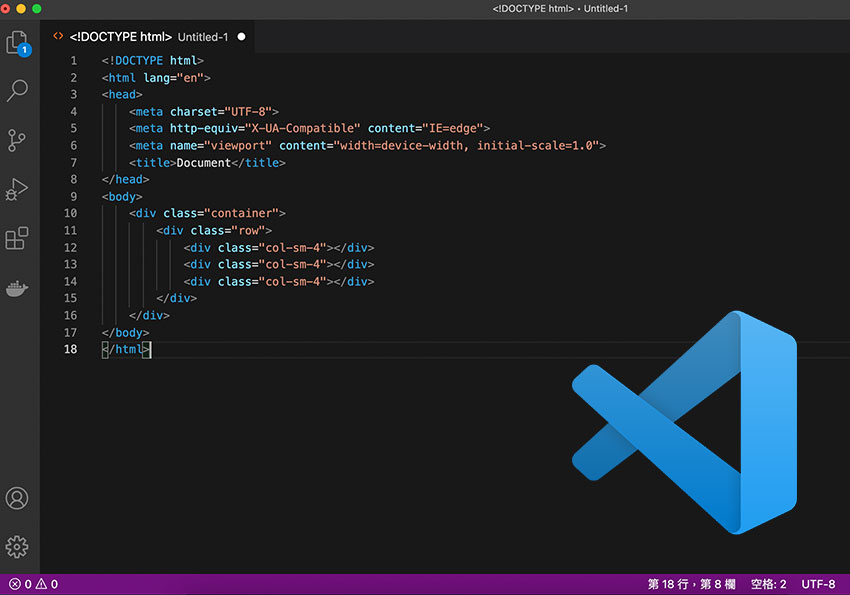The image size is (850, 595).
Task: Open the Explorer view in the activity bar
Action: coord(17,42)
